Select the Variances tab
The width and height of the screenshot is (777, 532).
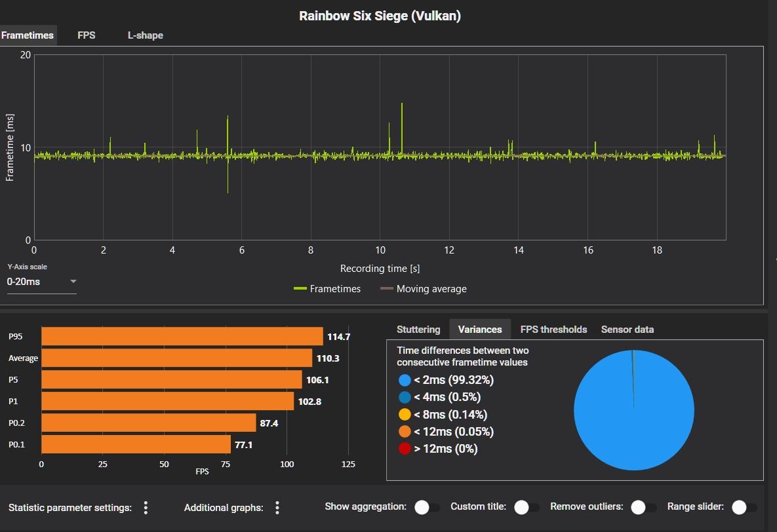[x=480, y=330]
